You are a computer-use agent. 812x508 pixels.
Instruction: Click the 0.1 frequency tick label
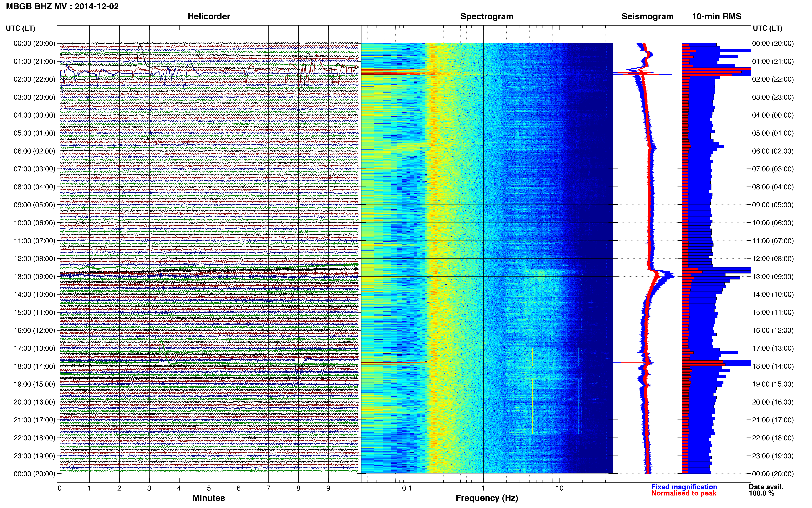407,488
